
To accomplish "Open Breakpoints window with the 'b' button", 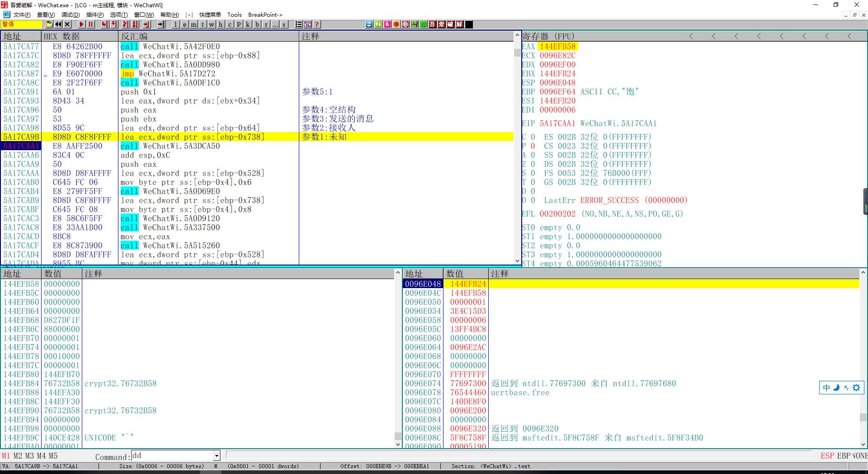I will point(257,24).
